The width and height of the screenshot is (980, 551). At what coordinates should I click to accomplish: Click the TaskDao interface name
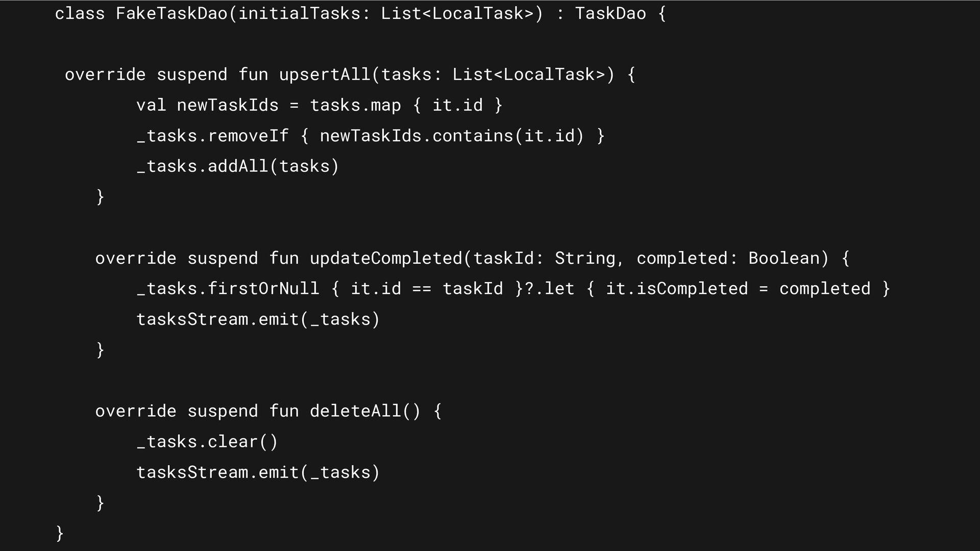pyautogui.click(x=610, y=13)
